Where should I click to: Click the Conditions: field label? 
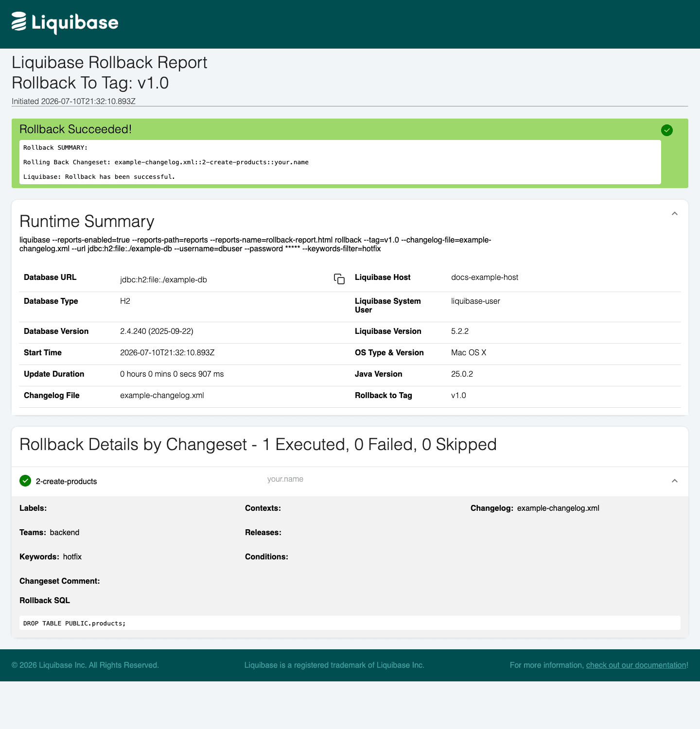pos(267,557)
